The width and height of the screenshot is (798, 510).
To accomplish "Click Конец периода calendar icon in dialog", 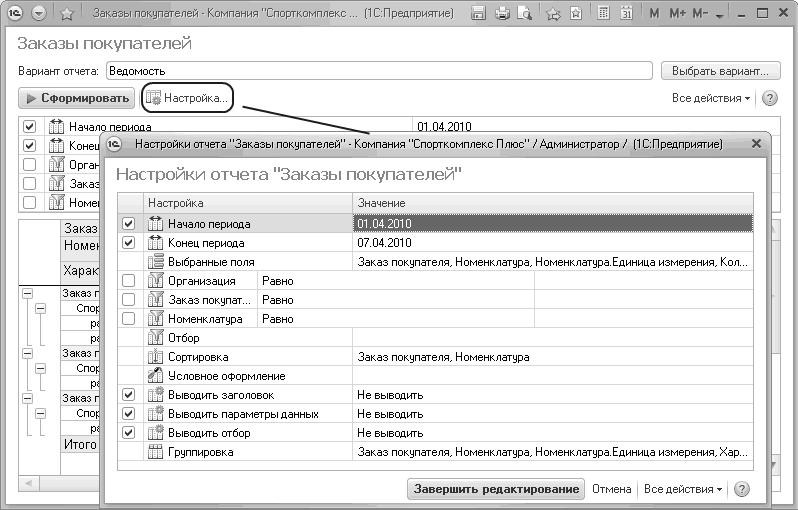I will click(x=155, y=243).
